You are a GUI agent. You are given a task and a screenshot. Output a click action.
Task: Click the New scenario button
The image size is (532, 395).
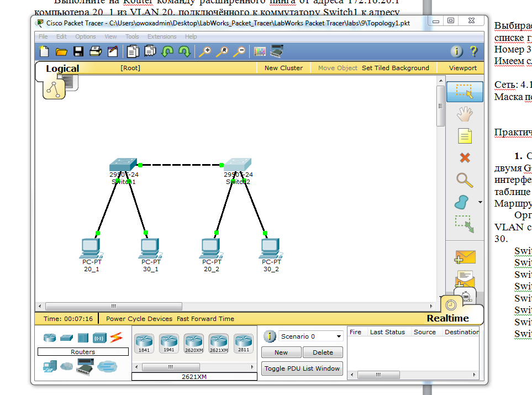click(x=281, y=352)
